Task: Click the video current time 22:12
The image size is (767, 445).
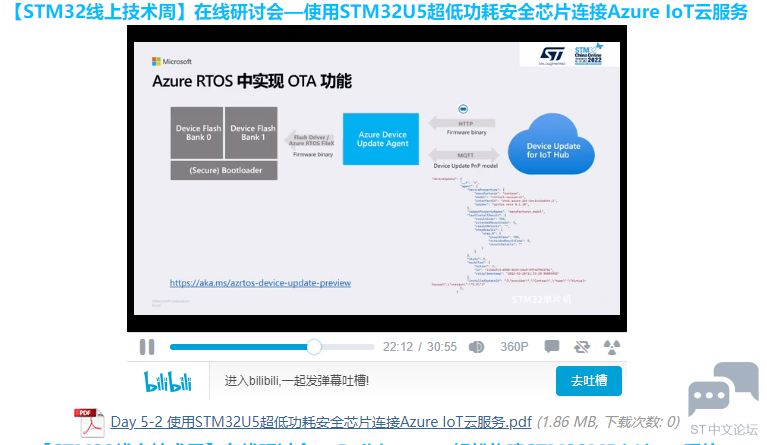Action: point(398,347)
